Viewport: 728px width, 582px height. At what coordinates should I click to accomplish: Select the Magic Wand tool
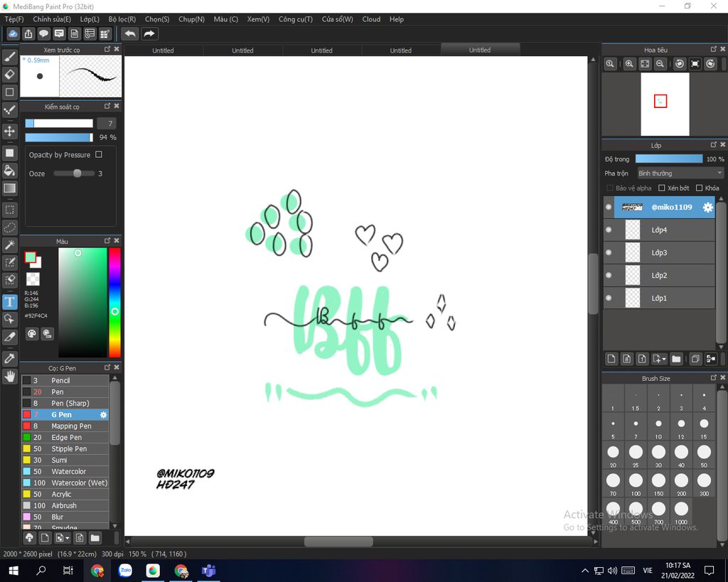[x=9, y=244]
